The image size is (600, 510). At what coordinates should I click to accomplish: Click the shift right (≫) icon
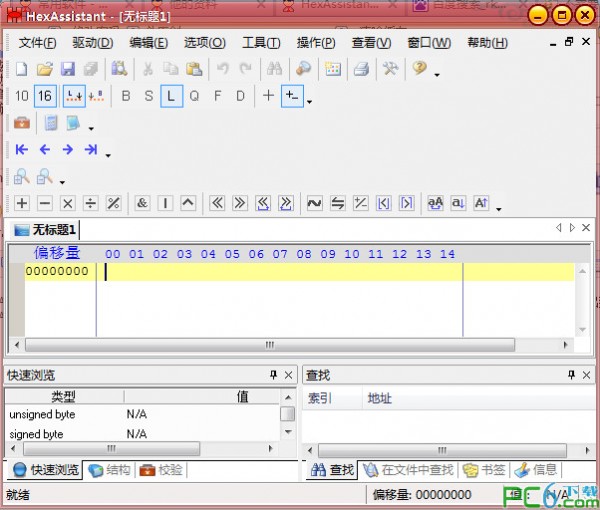(240, 203)
